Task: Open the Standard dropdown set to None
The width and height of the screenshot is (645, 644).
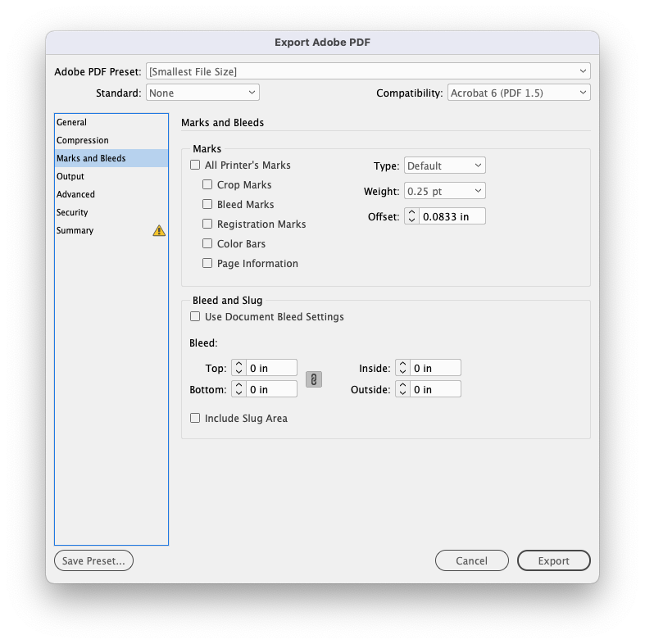Action: click(x=202, y=93)
